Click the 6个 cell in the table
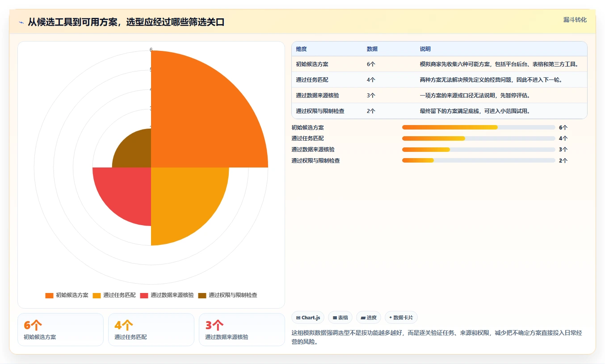The height and width of the screenshot is (364, 605). pyautogui.click(x=371, y=64)
